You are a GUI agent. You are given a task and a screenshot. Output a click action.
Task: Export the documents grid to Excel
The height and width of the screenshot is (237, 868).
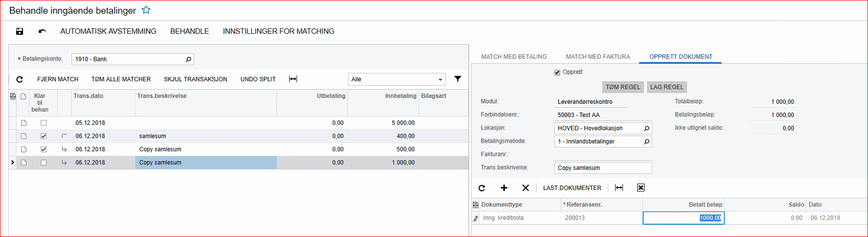click(641, 188)
